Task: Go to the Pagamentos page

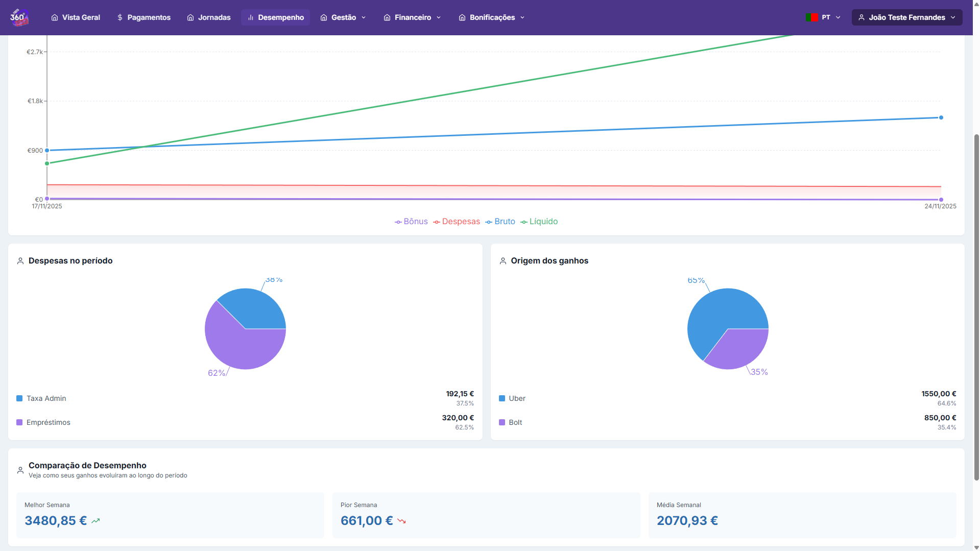Action: coord(144,17)
